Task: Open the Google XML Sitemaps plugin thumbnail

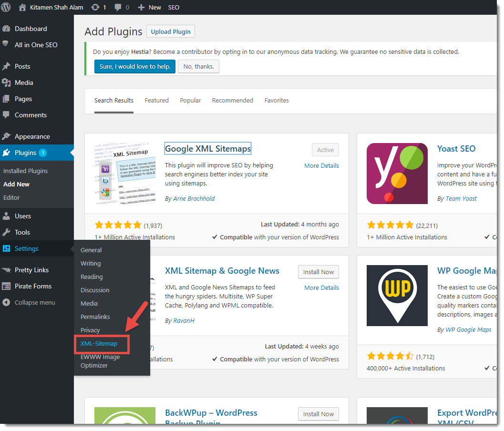Action: 125,174
